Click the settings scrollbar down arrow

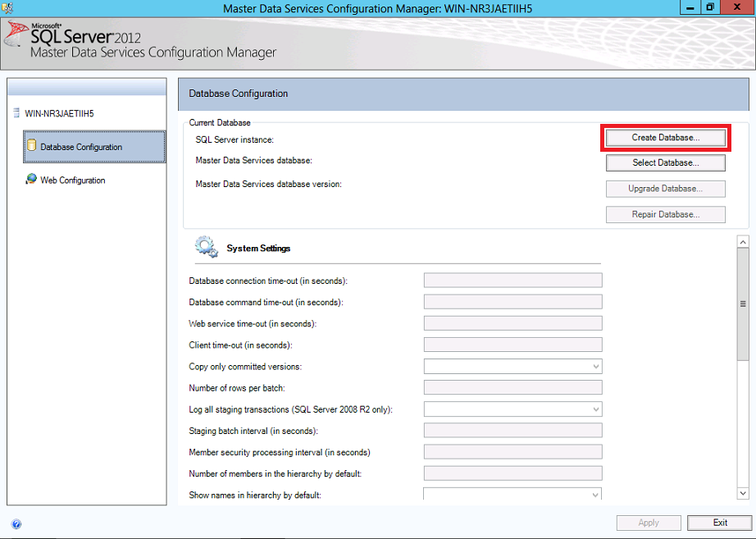743,493
